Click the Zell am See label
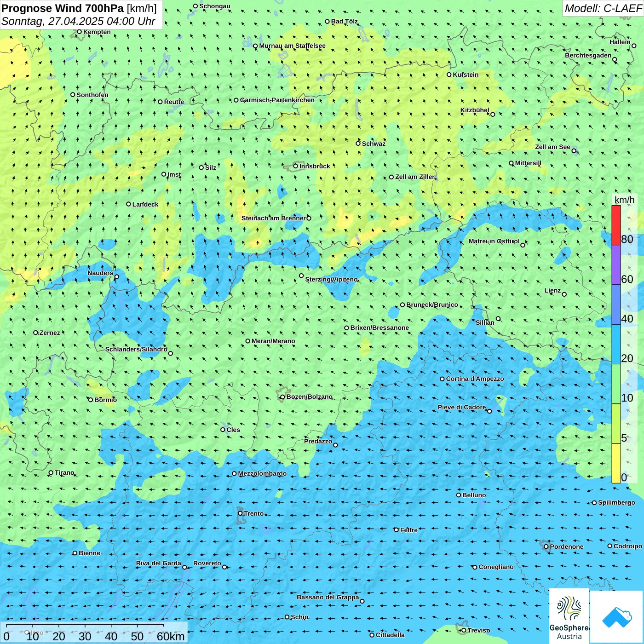 [552, 147]
